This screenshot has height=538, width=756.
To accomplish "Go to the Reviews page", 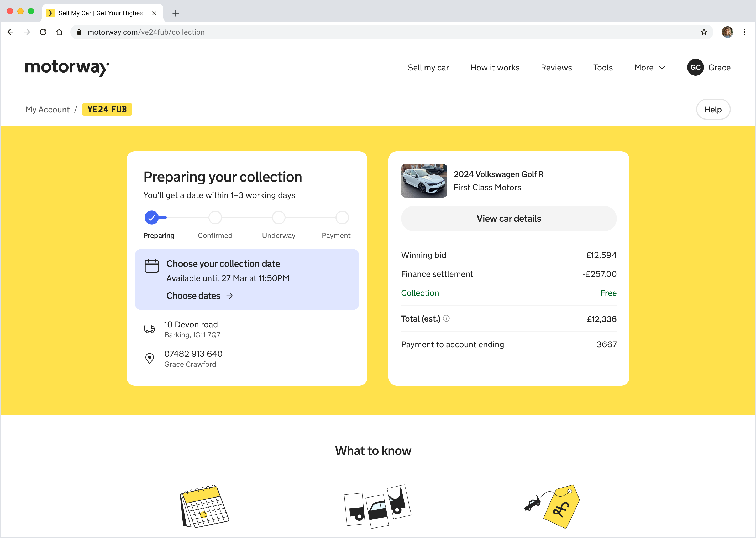I will (x=556, y=68).
